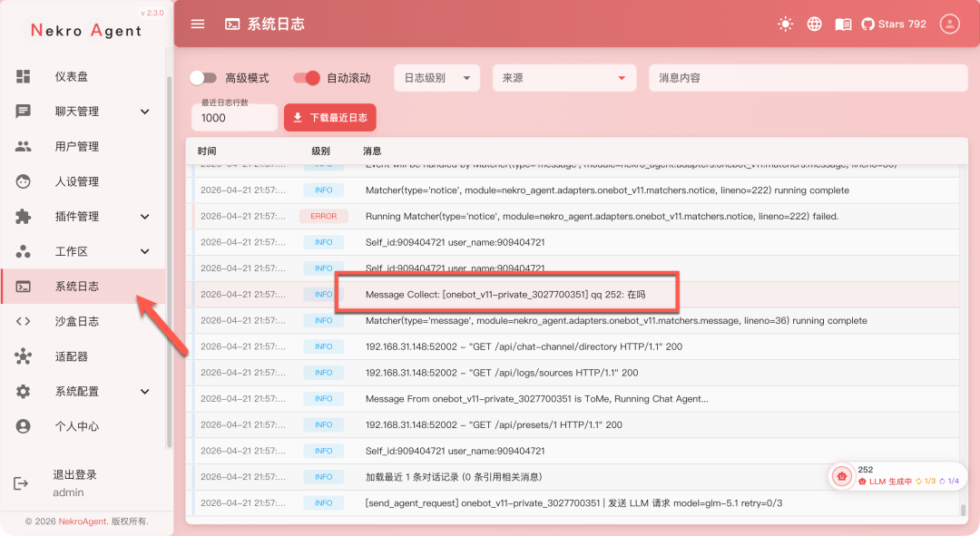Enable the 高级模式 toggle
980x536 pixels.
tap(204, 78)
